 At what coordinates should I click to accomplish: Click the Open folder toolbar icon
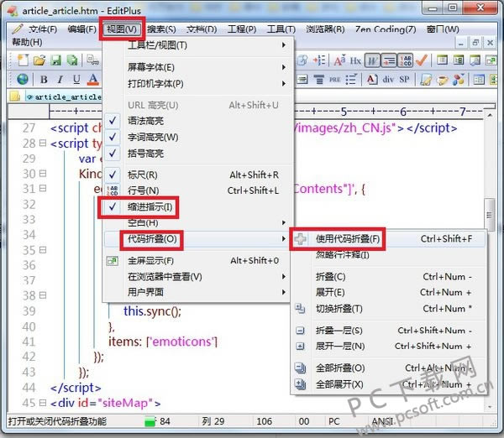(x=39, y=60)
